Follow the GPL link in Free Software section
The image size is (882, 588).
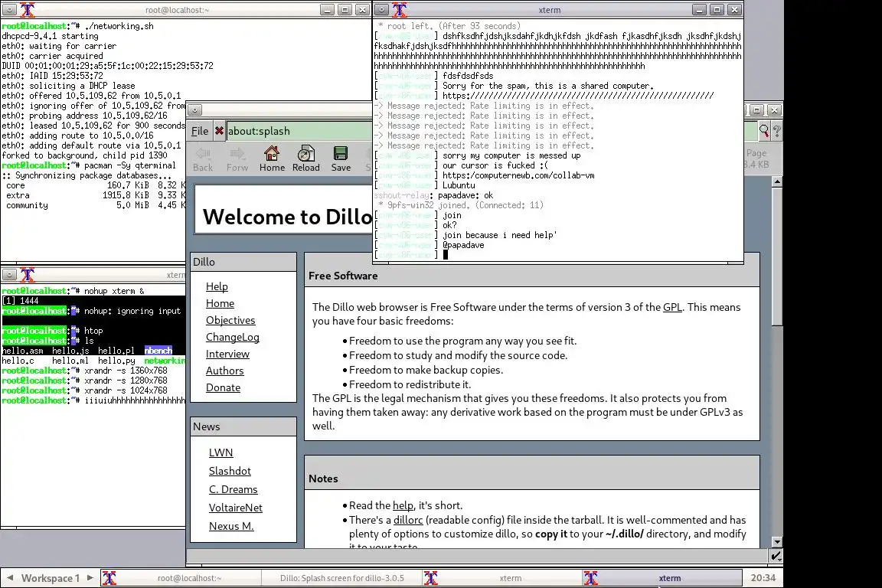click(672, 307)
